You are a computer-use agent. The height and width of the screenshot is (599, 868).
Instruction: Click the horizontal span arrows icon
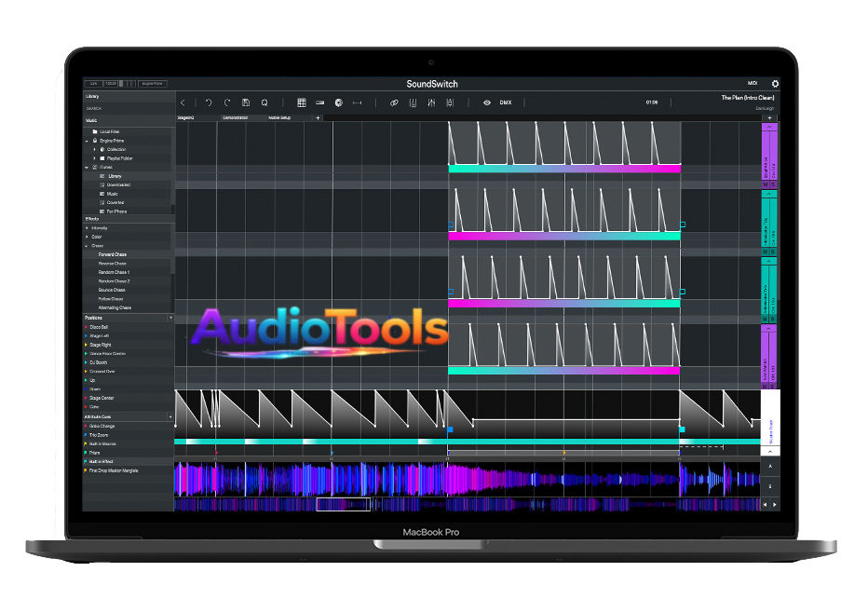pos(357,102)
